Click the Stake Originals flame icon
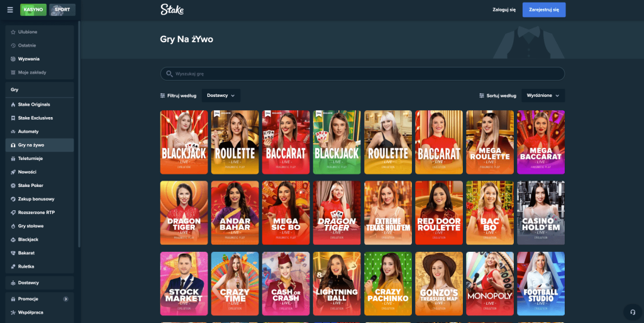 (x=13, y=105)
